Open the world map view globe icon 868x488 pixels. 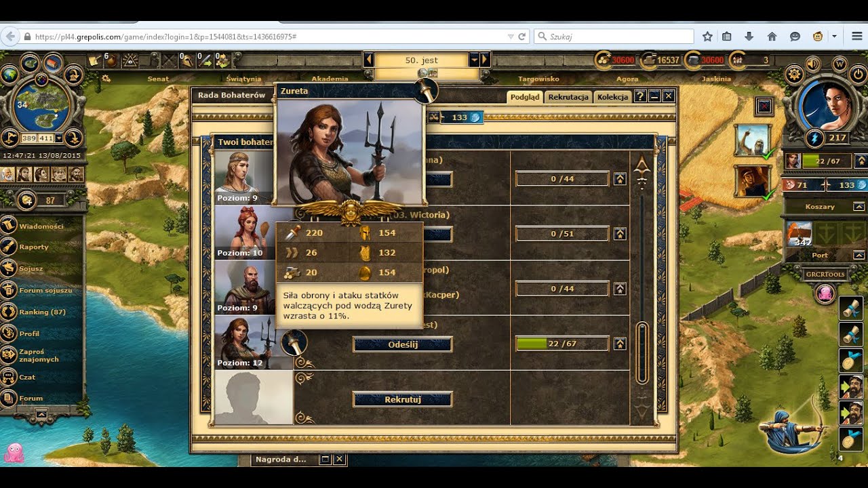(9, 75)
